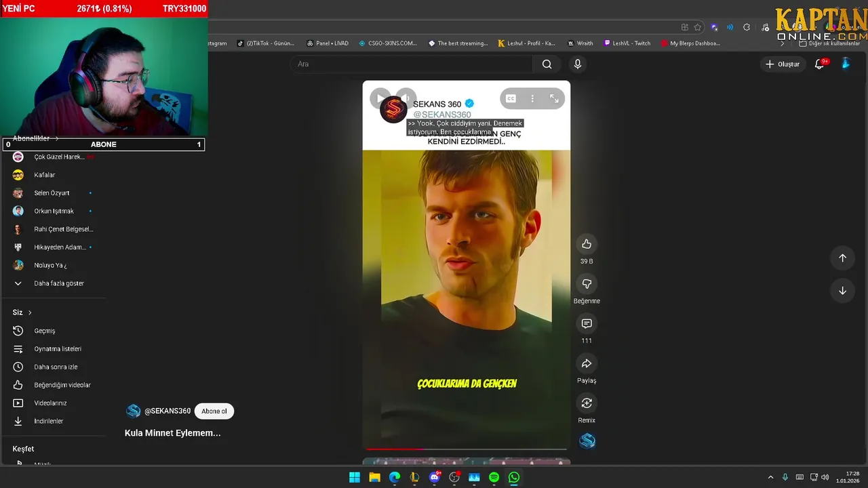This screenshot has height=488, width=868.
Task: Open the Windows Start menu
Action: click(x=355, y=477)
